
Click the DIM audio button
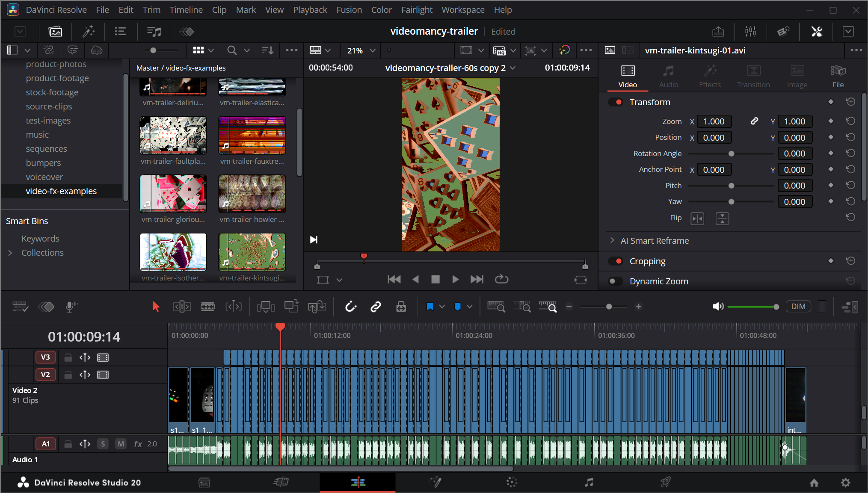[x=798, y=307]
